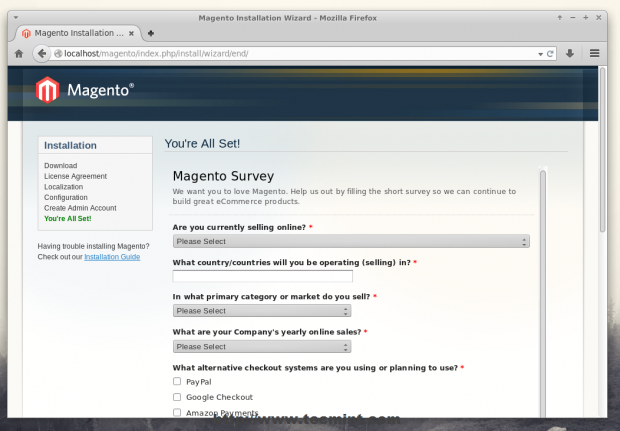
Task: Go back with the back arrow button
Action: pyautogui.click(x=41, y=53)
